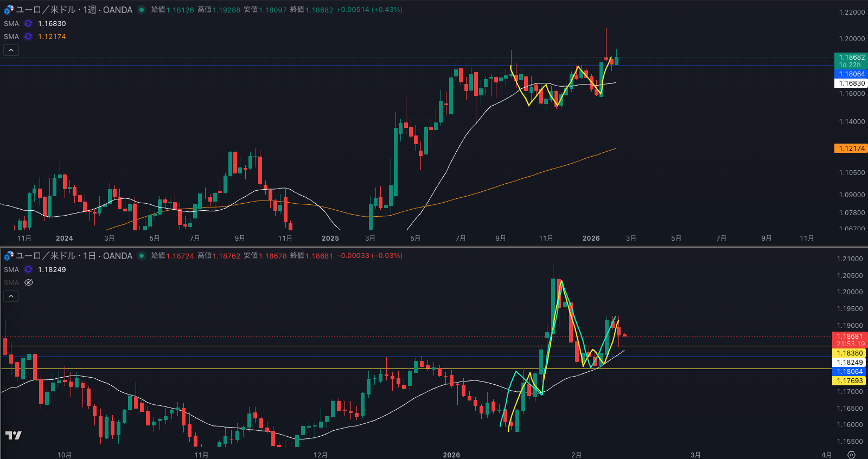Show the hidden SMA indicator via eye icon

(x=29, y=283)
